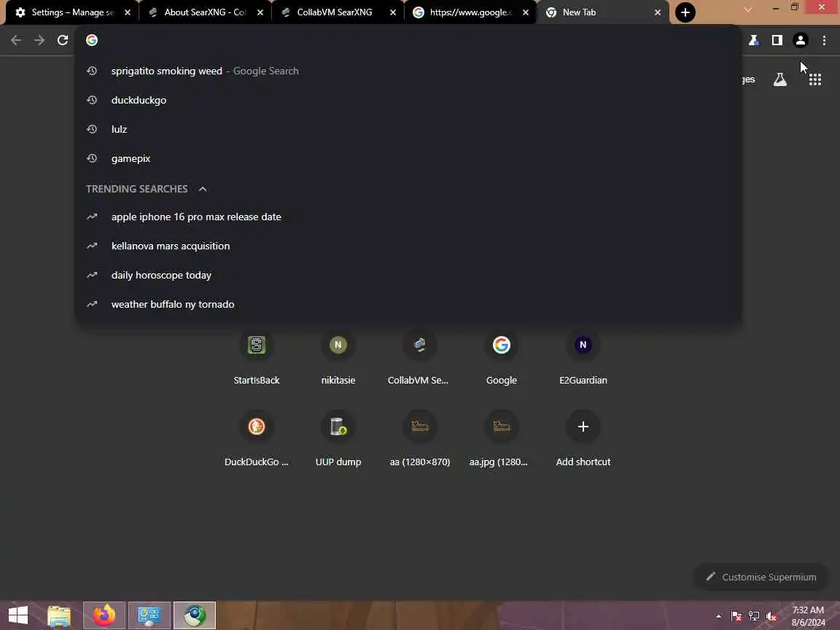Open the labs flask icon in the toolbar
The image size is (840, 630).
point(754,40)
